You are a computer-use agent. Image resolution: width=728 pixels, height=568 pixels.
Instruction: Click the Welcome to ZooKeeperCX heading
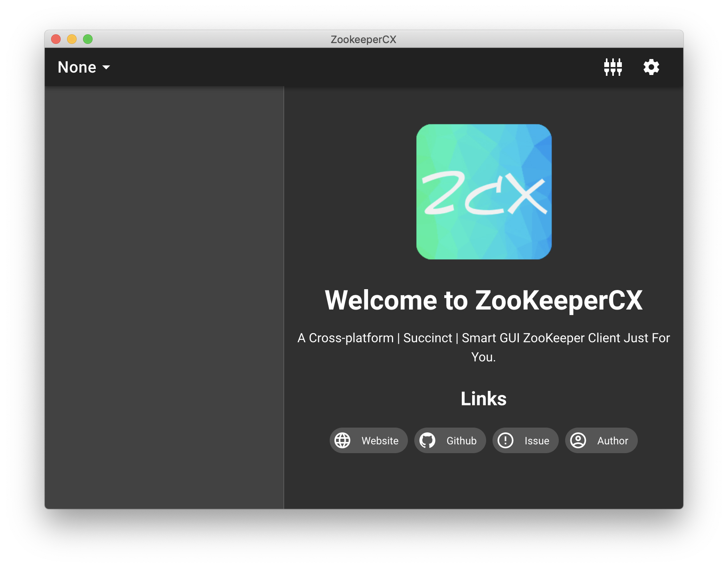483,300
